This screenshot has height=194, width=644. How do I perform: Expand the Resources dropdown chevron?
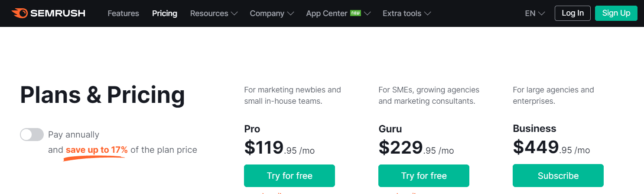click(x=234, y=13)
